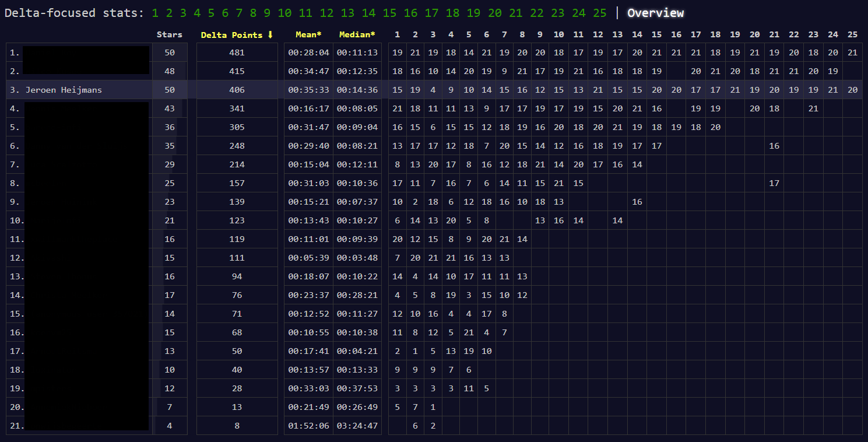Viewport: 868px width, 442px height.
Task: Click rank number 10. in the list
Action: pyautogui.click(x=16, y=220)
